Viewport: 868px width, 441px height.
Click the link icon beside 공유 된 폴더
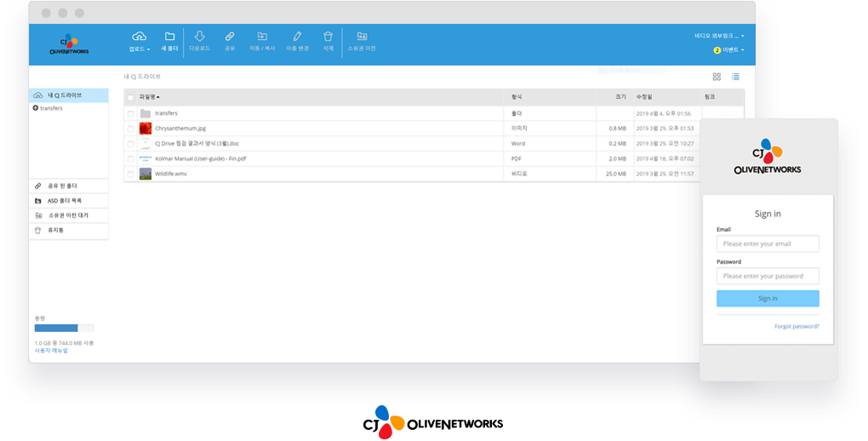click(x=37, y=186)
